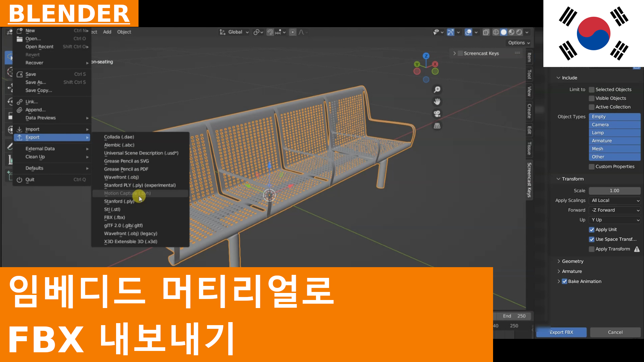Open Up axis dropdown
The image size is (644, 362).
point(615,220)
